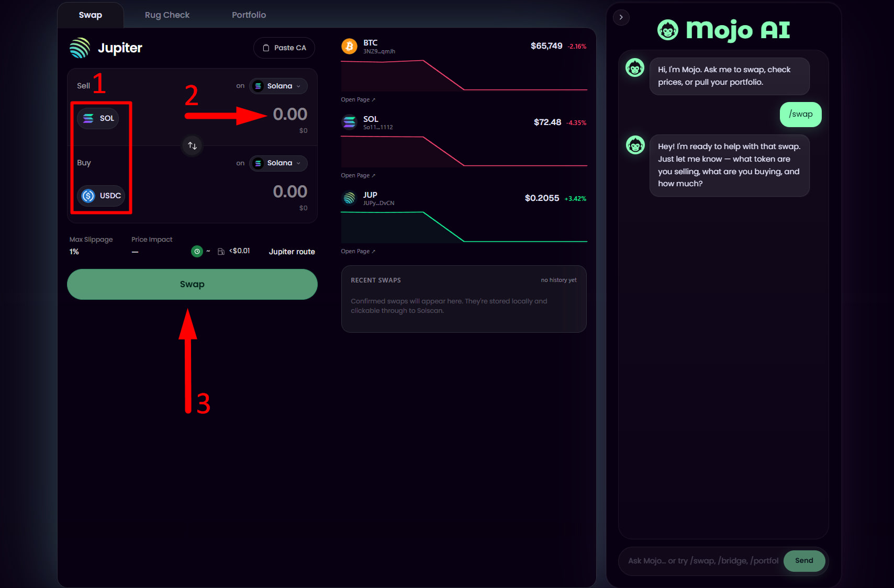
Task: Click the swap direction arrows icon
Action: [x=192, y=145]
